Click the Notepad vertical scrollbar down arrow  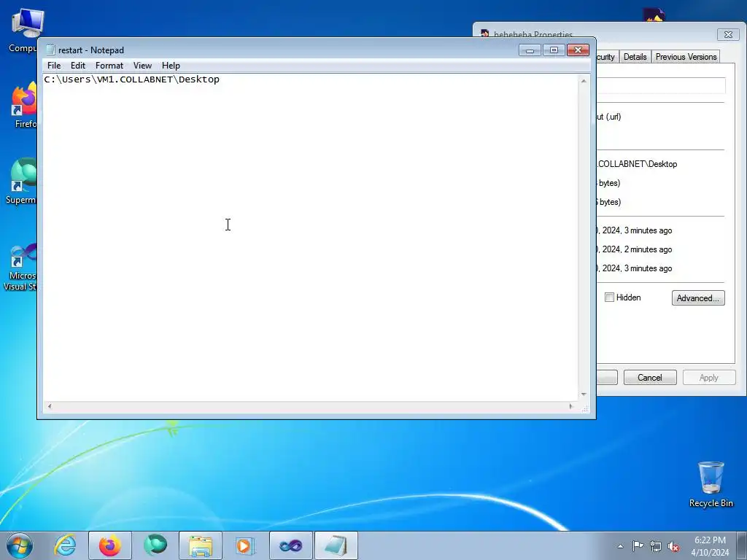tap(584, 394)
